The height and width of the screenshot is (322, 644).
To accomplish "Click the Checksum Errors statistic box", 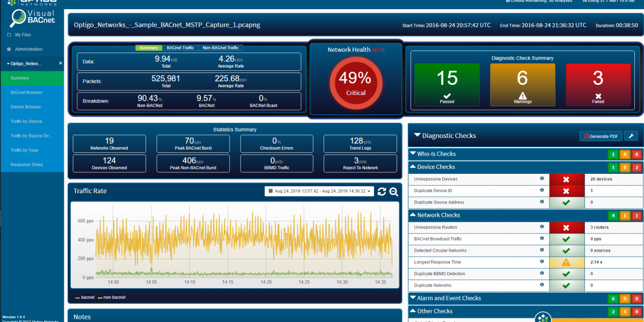I will [276, 144].
